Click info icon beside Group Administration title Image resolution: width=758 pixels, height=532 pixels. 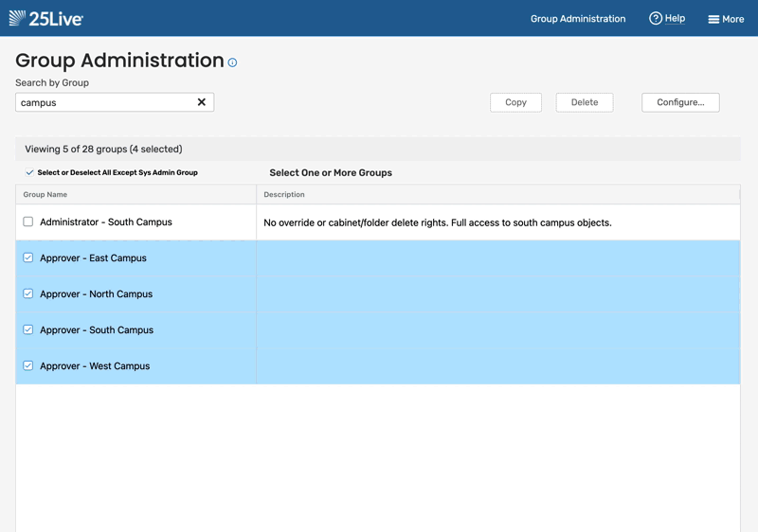pos(232,62)
